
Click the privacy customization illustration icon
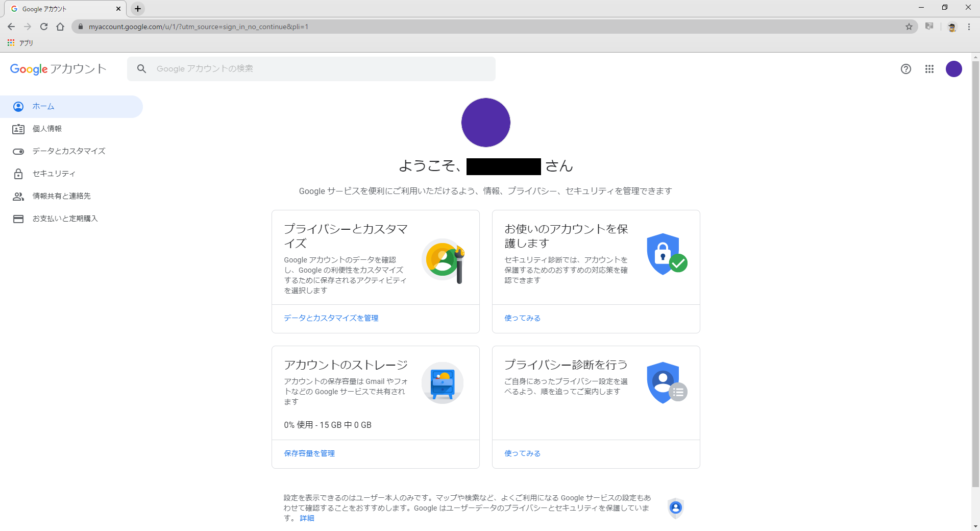443,260
